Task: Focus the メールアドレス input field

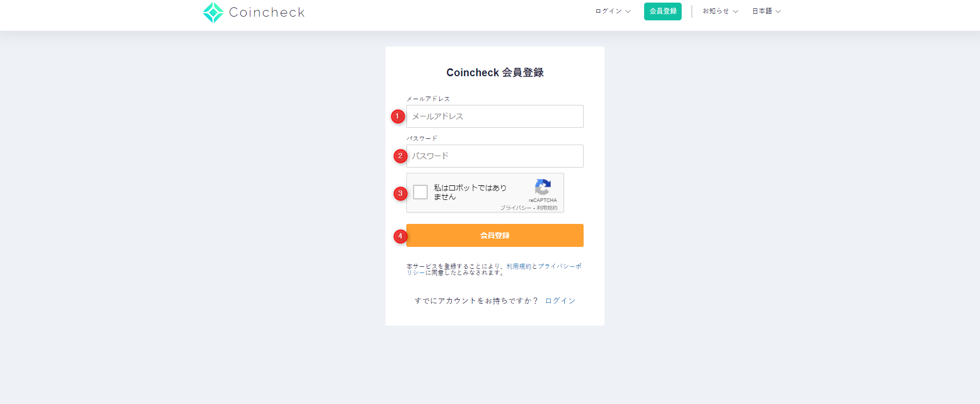Action: (494, 116)
